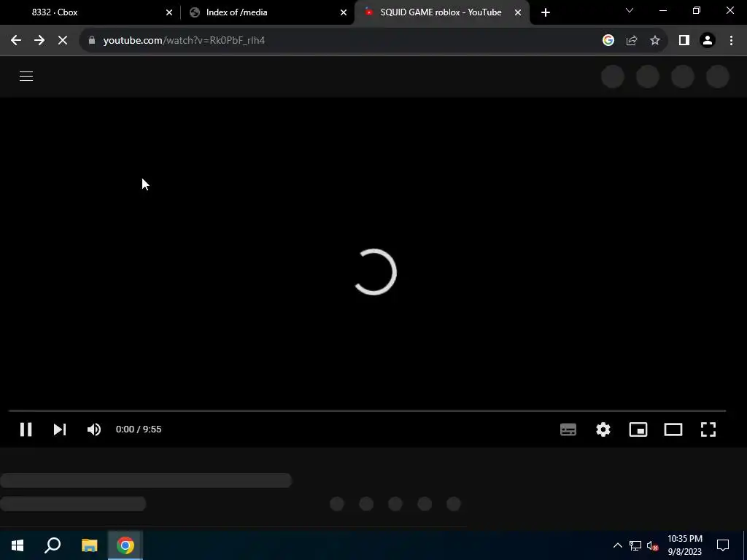The width and height of the screenshot is (747, 560).
Task: Open the Chrome profile avatar
Action: pos(708,41)
